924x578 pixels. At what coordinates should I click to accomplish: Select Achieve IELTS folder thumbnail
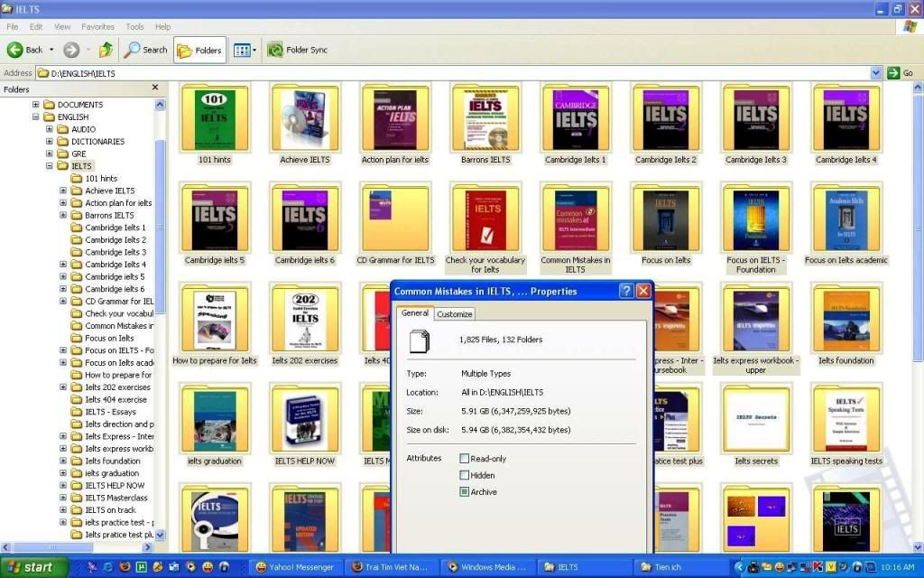pyautogui.click(x=305, y=125)
